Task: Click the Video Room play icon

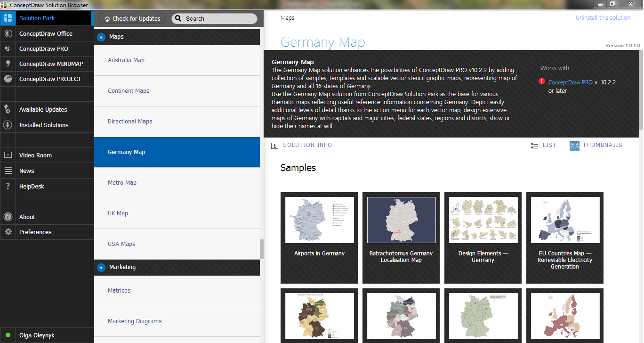Action: point(8,155)
